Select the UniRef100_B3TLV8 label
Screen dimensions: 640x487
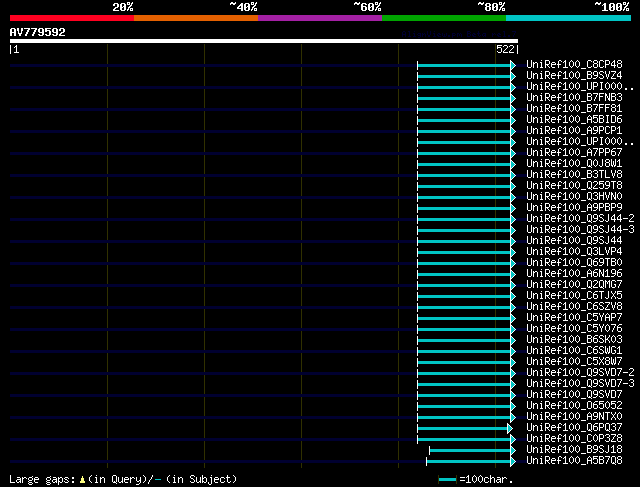[574, 174]
